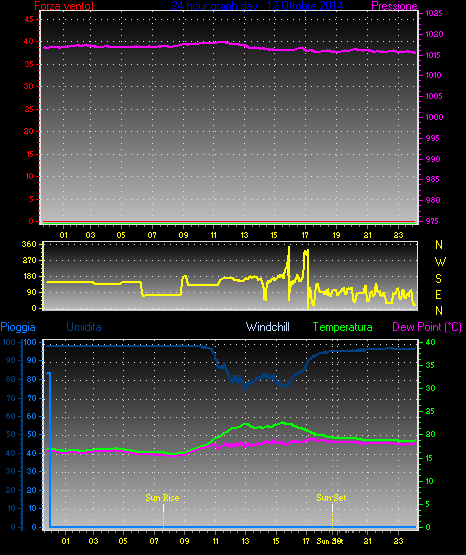Click the pressure value 1015
The image size is (466, 555).
coord(433,55)
